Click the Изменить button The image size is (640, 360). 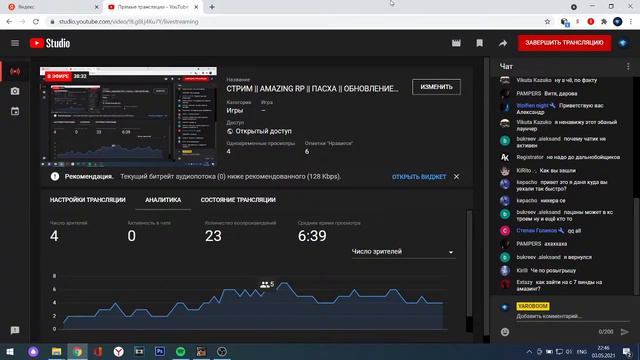tap(436, 87)
